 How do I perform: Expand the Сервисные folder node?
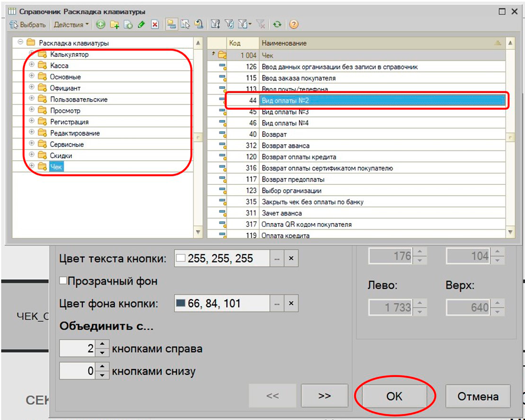[x=31, y=144]
